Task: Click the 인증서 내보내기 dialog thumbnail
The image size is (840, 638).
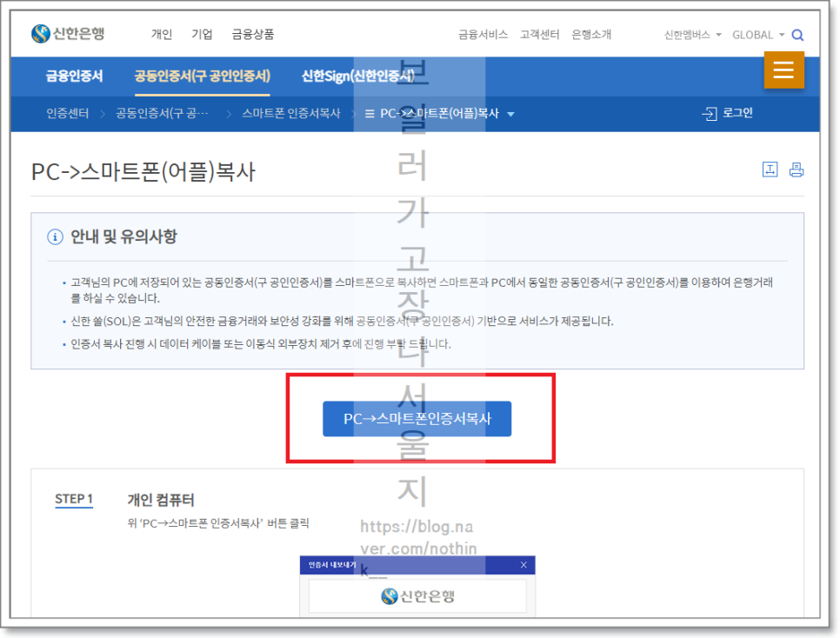Action: (417, 586)
